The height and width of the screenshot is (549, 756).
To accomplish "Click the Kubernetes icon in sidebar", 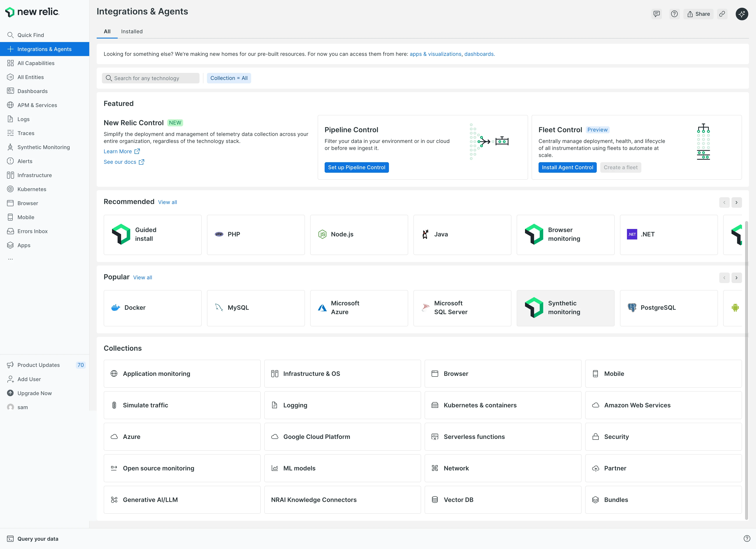I will 10,189.
